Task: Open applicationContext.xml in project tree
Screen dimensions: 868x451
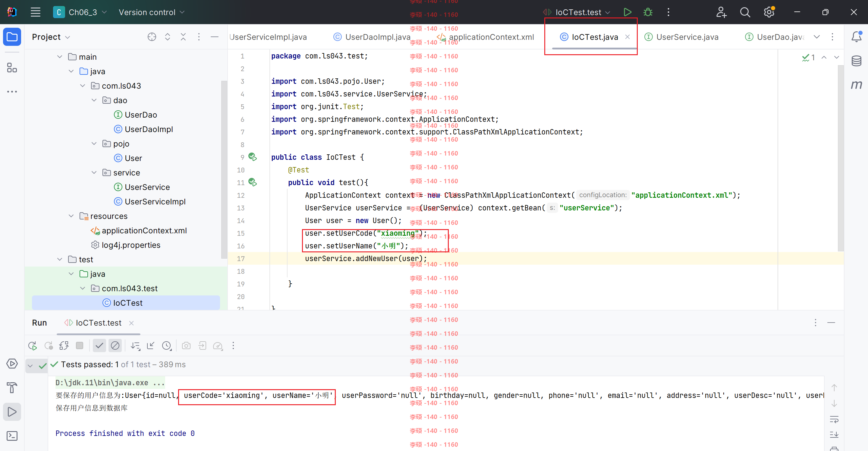Action: tap(139, 231)
